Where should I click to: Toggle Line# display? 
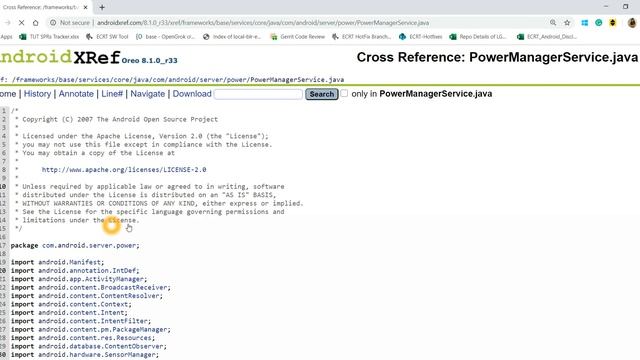[112, 94]
